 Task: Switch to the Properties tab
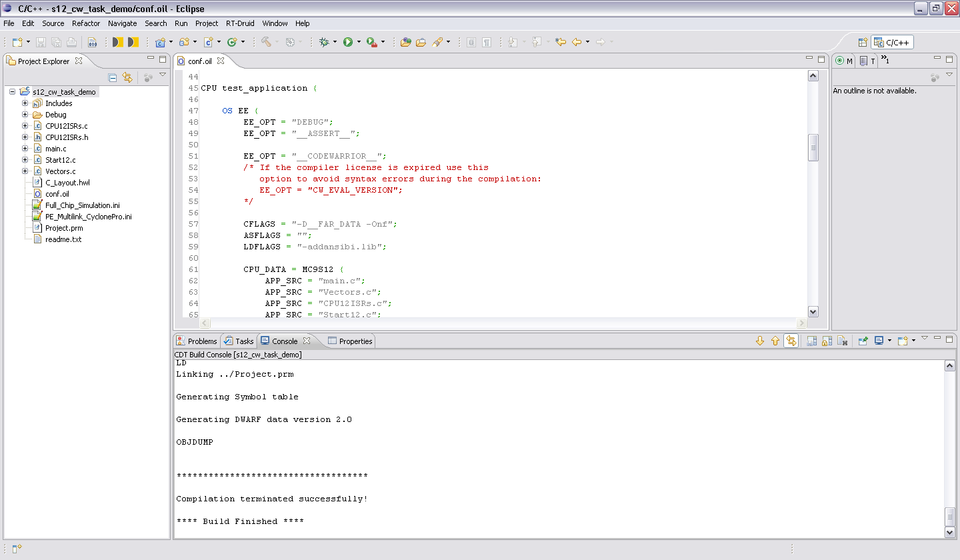click(350, 341)
